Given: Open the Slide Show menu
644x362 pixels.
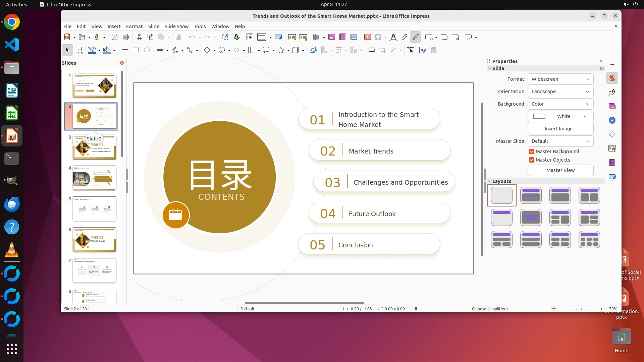Looking at the screenshot, I should click(176, 26).
